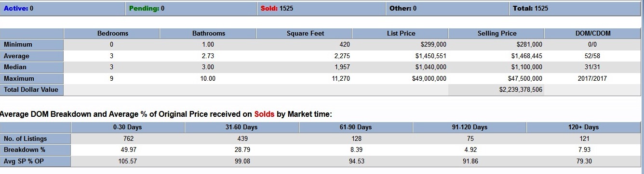The width and height of the screenshot is (644, 174).
Task: Click the Sold: 1525 status cell
Action: (x=322, y=8)
